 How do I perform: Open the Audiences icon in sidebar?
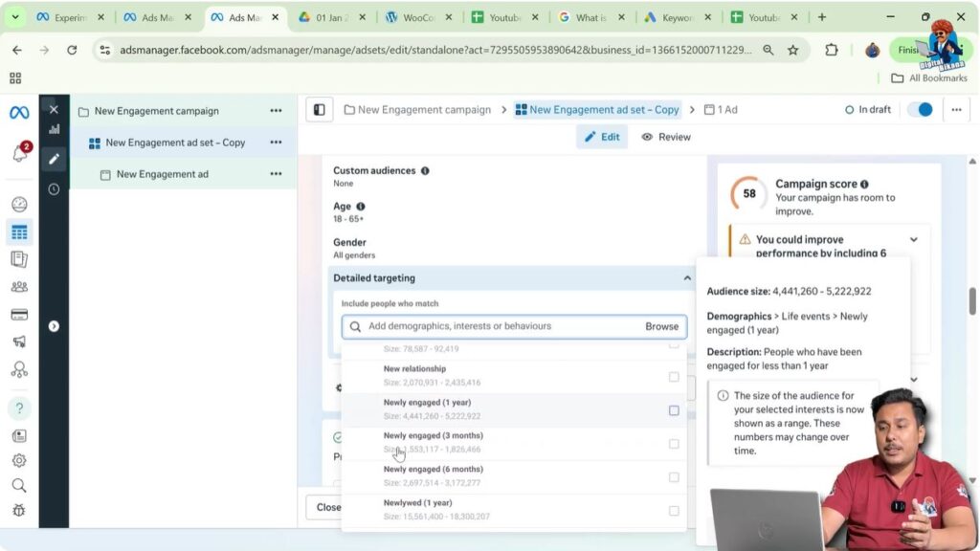click(20, 288)
